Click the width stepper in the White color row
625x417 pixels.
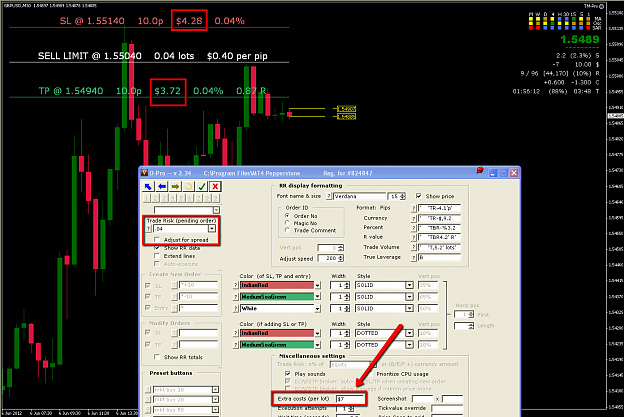pos(347,309)
